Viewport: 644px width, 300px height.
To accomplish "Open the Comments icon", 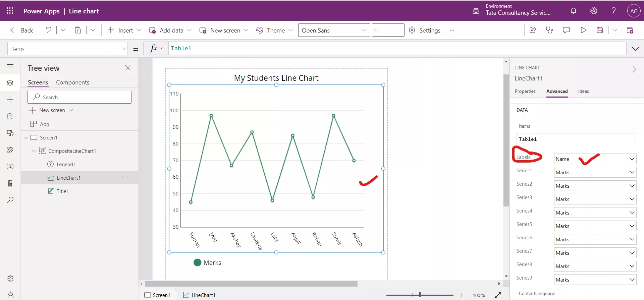I will (566, 30).
